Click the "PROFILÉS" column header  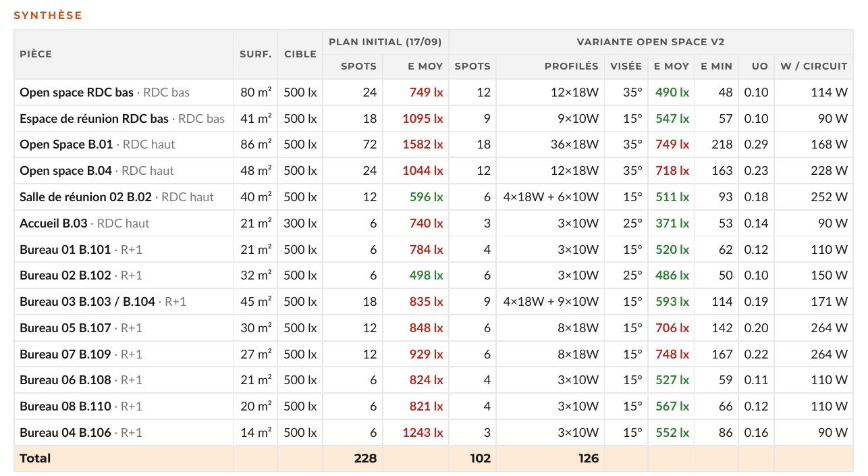[x=572, y=66]
